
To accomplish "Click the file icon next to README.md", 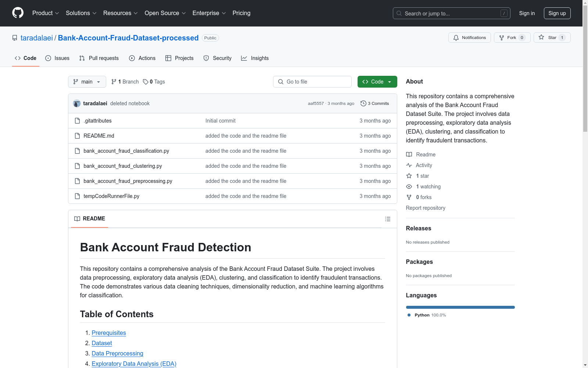I will [x=77, y=136].
